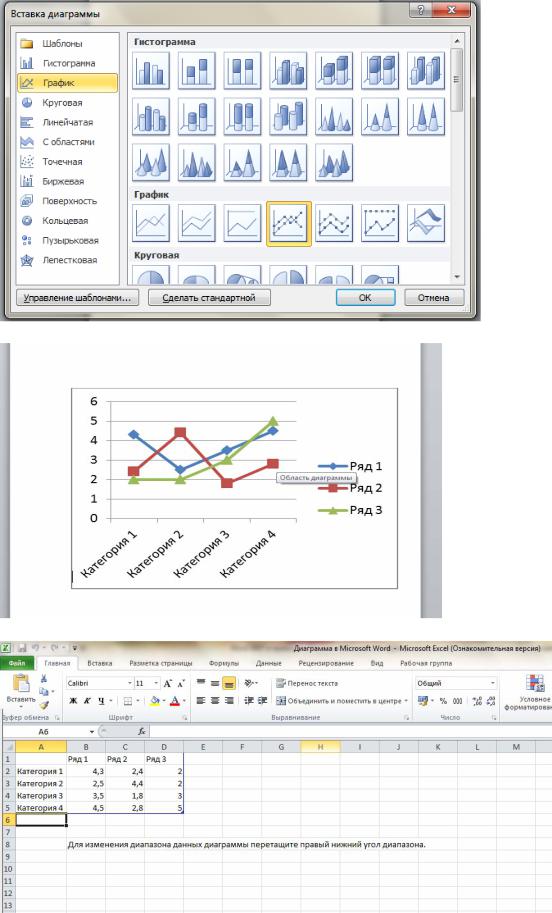Switch to the Формулы ribbon tab

tap(224, 663)
